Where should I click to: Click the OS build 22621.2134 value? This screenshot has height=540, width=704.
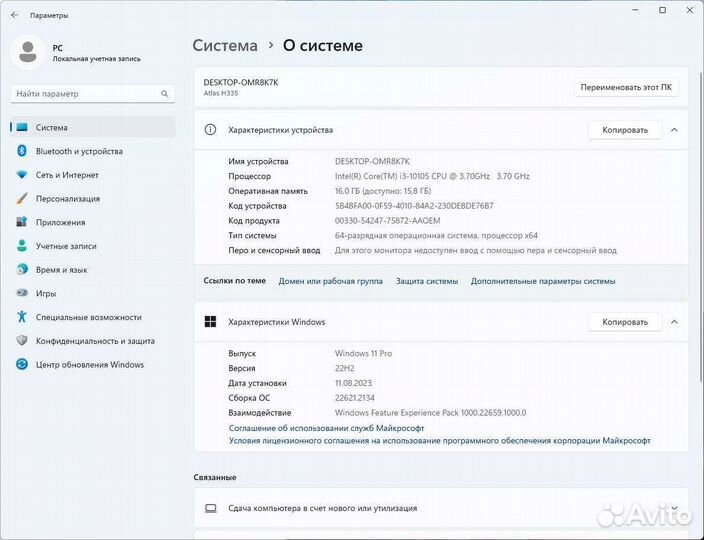tap(355, 398)
